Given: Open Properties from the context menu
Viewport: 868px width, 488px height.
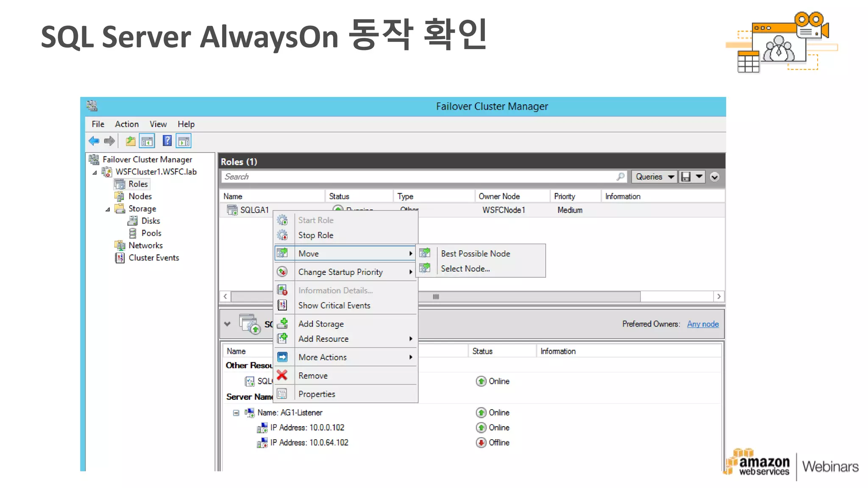Looking at the screenshot, I should pyautogui.click(x=346, y=394).
